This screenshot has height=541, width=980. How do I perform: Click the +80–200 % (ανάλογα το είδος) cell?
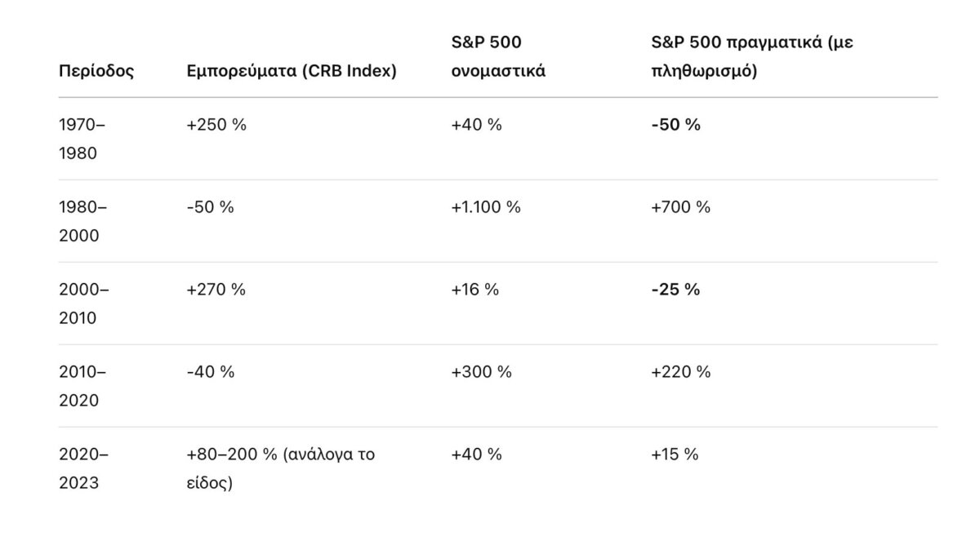(x=280, y=468)
